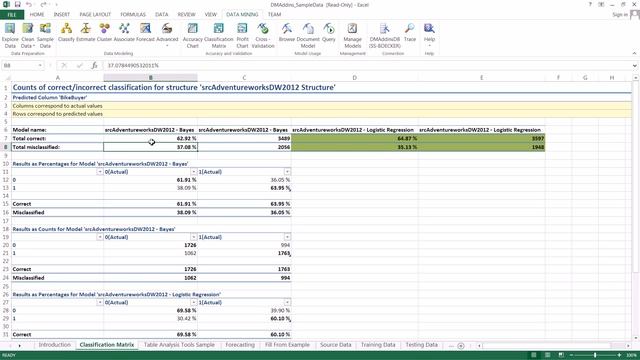Expand Name Box dropdown showing B8
The image size is (640, 360).
(40, 65)
